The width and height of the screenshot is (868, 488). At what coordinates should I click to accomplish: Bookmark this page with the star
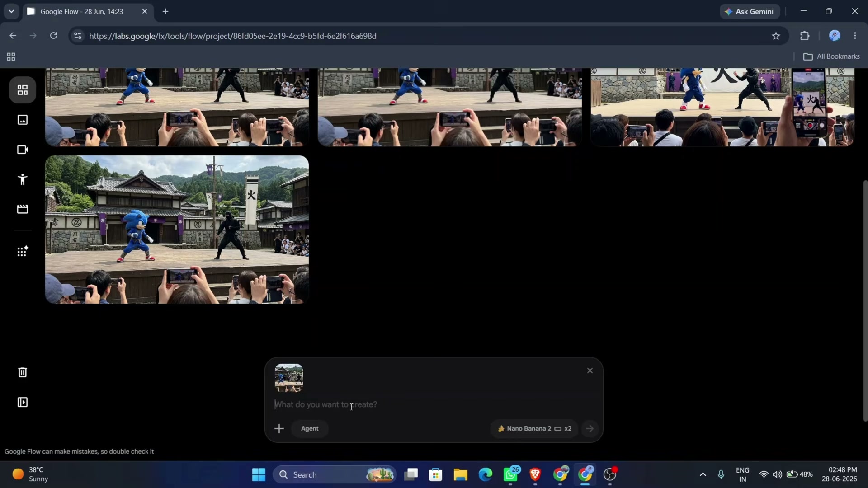point(776,36)
